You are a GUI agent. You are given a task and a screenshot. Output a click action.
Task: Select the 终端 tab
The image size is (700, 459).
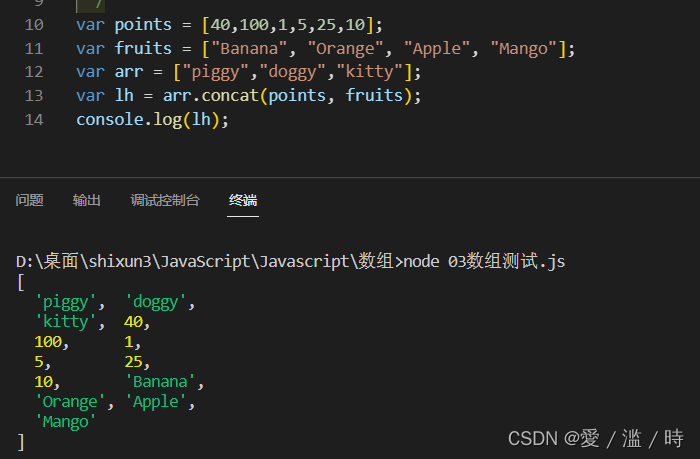(x=243, y=200)
